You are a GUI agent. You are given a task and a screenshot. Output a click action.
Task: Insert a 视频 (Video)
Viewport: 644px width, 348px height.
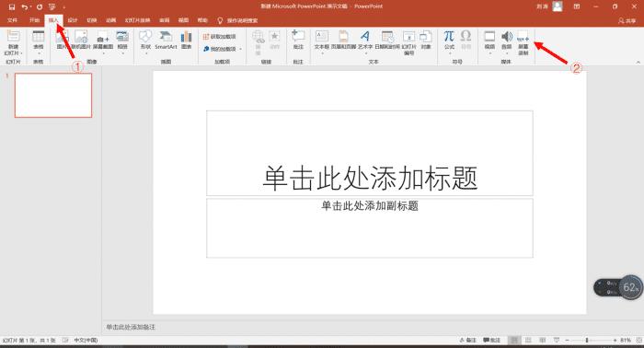tap(489, 42)
